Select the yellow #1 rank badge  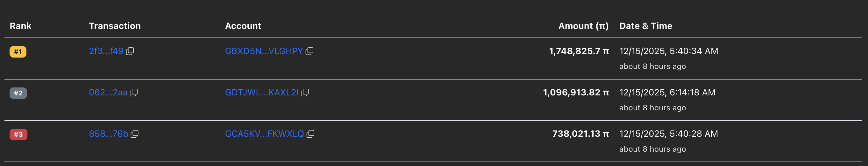(18, 52)
